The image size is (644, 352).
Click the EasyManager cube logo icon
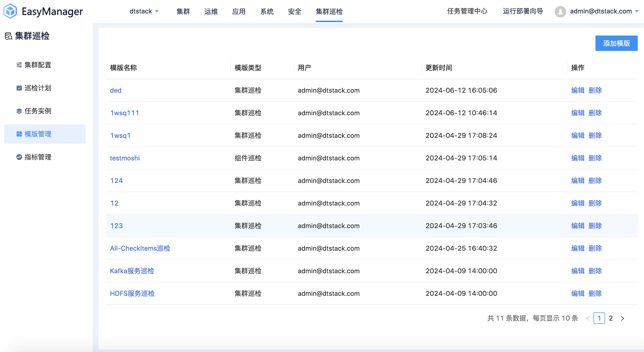pyautogui.click(x=10, y=11)
